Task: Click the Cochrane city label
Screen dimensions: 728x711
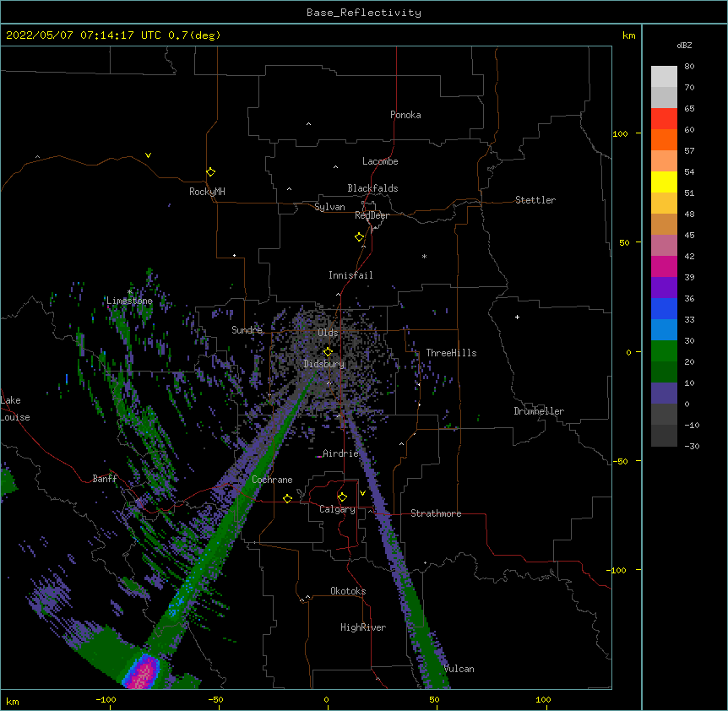Action: pyautogui.click(x=272, y=480)
